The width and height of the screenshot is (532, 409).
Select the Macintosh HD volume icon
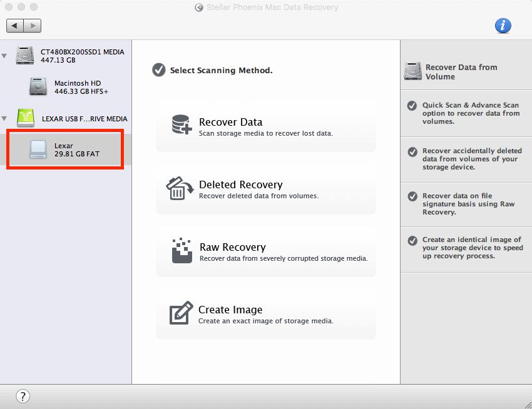coord(38,86)
